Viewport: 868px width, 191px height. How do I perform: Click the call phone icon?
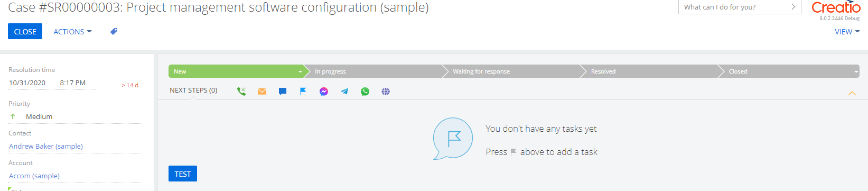[x=241, y=92]
